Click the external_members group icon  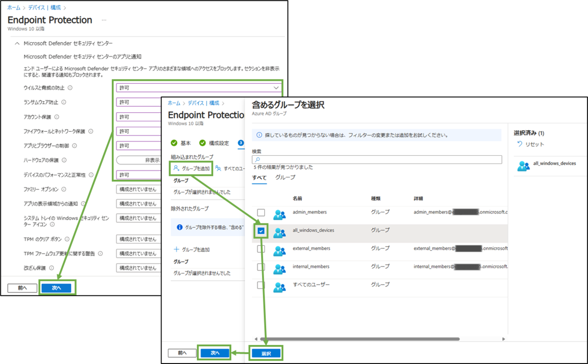pos(280,251)
